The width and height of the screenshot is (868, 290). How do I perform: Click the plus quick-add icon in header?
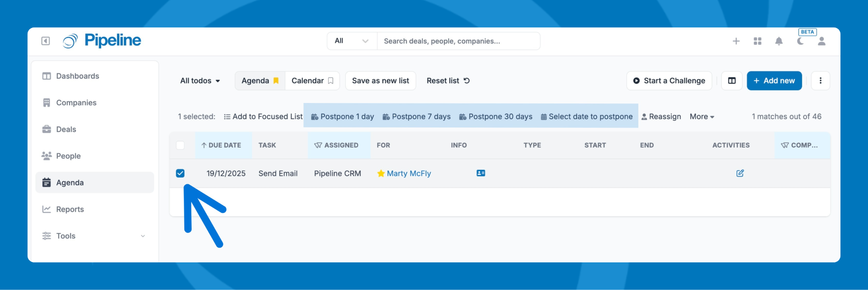(x=736, y=41)
